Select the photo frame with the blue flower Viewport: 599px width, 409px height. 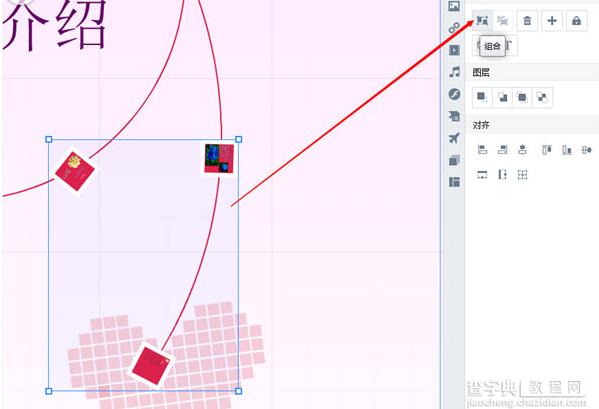[219, 158]
